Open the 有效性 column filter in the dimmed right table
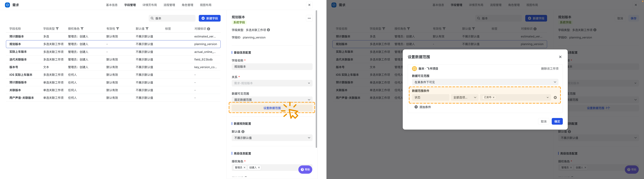The image size is (644, 179). pos(444,29)
